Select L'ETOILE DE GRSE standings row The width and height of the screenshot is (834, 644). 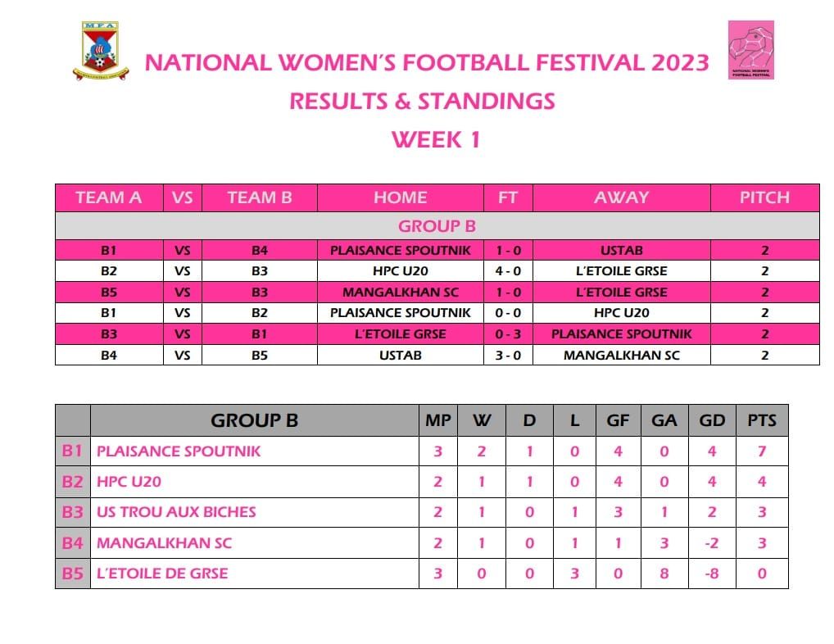(422, 574)
